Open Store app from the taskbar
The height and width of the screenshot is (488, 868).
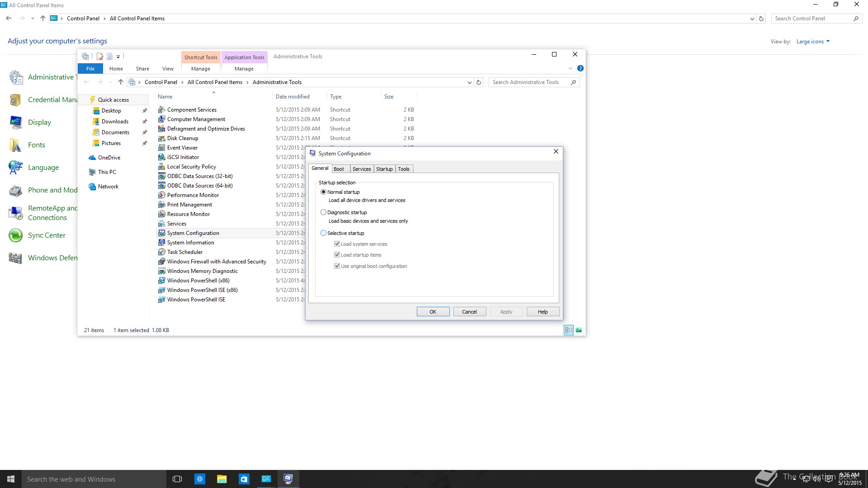click(x=244, y=479)
